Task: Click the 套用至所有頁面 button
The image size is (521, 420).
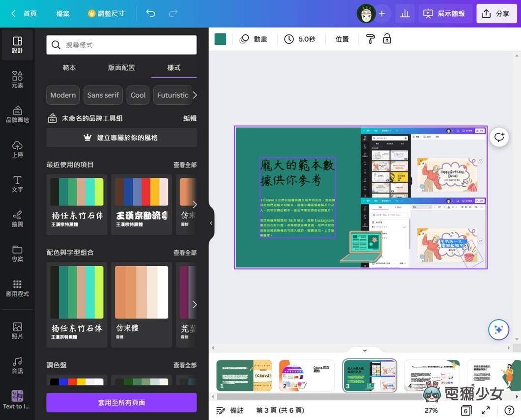Action: click(x=121, y=402)
